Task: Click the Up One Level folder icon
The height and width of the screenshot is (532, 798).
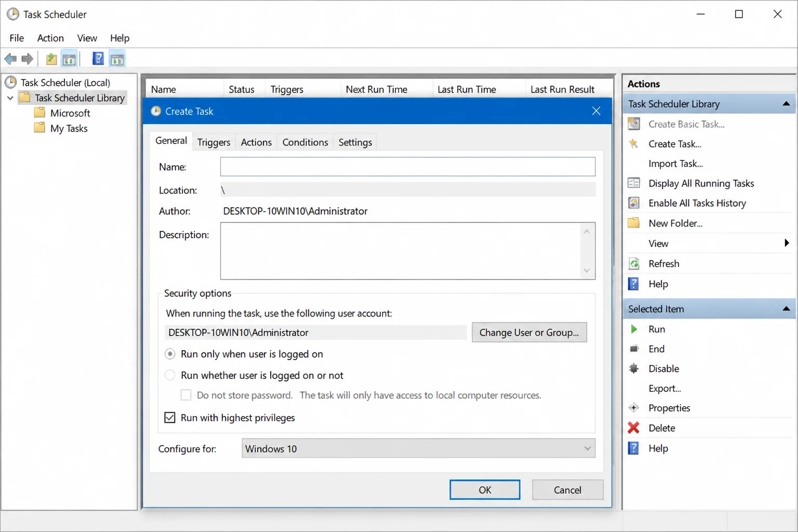Action: click(x=51, y=59)
